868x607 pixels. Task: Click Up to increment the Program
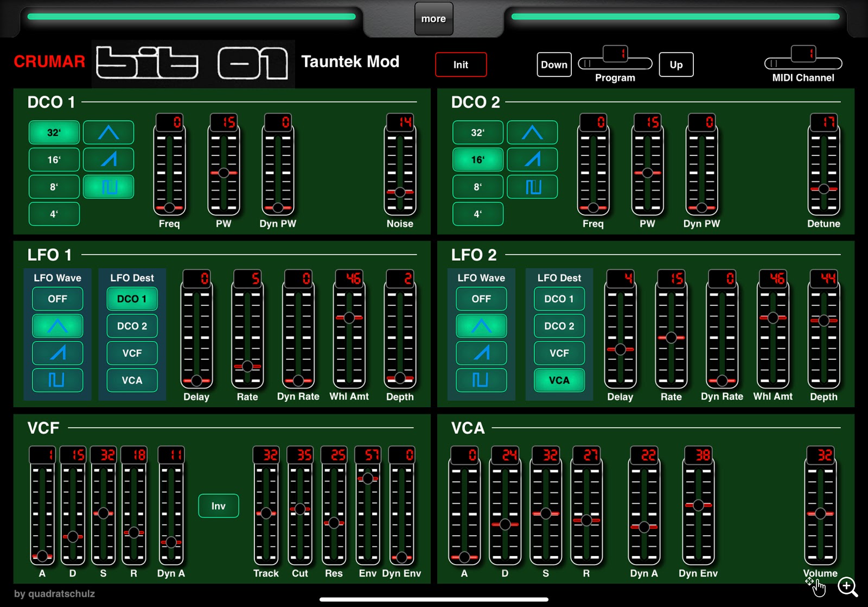675,64
